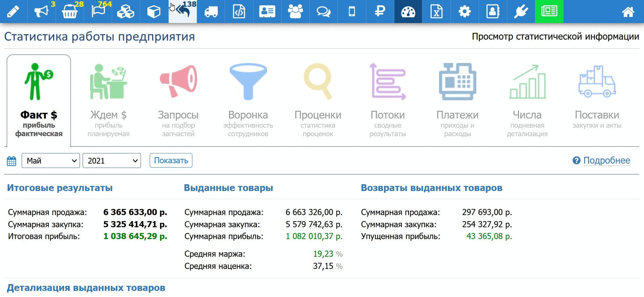Open the settings gear icon
Image resolution: width=644 pixels, height=297 pixels.
click(x=464, y=12)
